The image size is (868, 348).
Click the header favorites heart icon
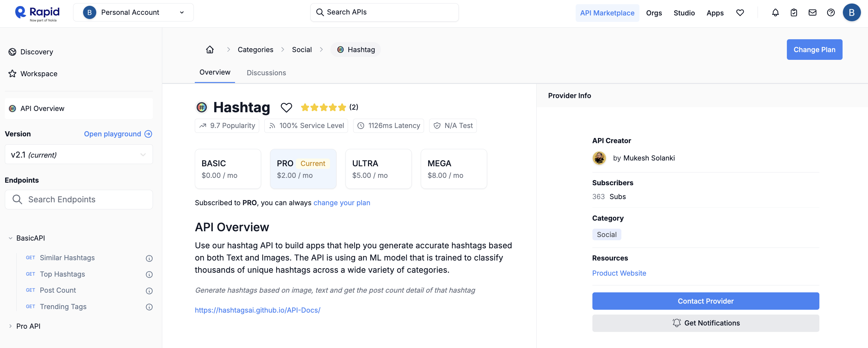pos(740,13)
